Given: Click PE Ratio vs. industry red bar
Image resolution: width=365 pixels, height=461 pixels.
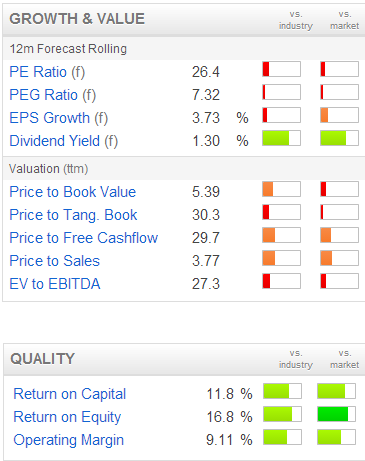Looking at the screenshot, I should (x=281, y=69).
